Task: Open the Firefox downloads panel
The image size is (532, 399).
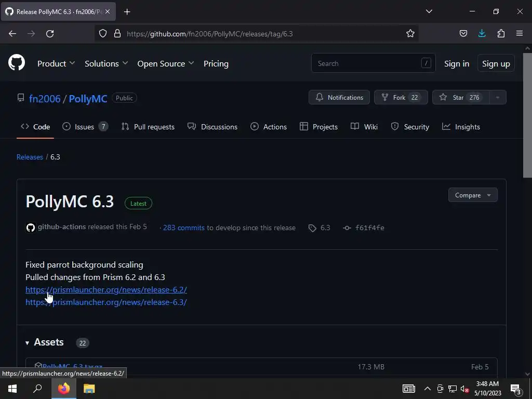Action: pyautogui.click(x=482, y=34)
